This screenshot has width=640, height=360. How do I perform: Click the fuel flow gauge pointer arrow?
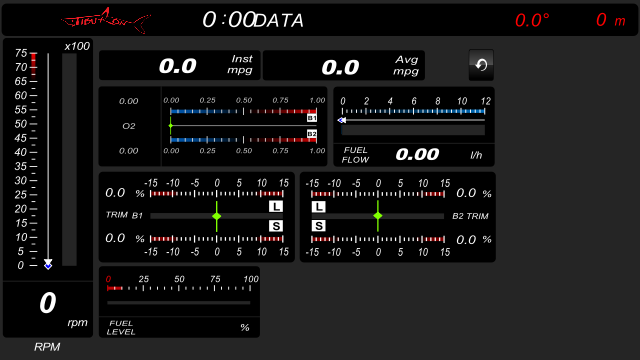342,120
